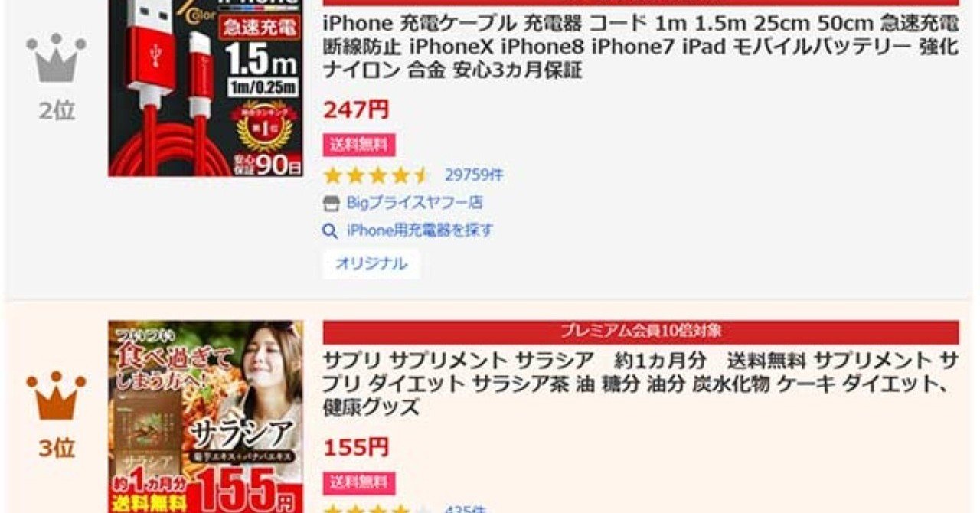Click the 送料無料 badge under 155円
The image size is (980, 513).
[x=359, y=483]
